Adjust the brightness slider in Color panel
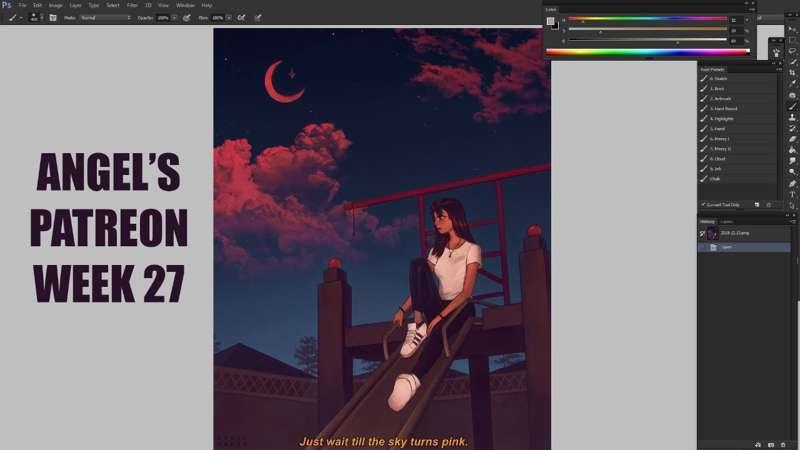 [x=647, y=40]
